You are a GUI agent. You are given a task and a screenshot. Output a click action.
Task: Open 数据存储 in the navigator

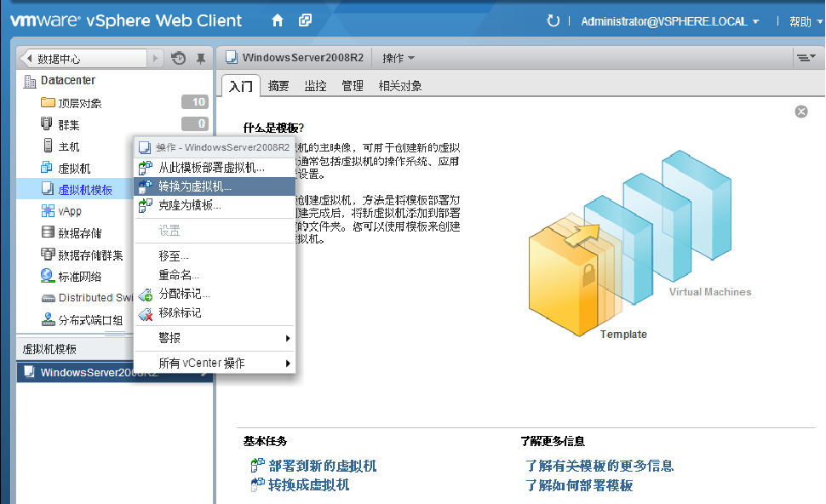[79, 232]
